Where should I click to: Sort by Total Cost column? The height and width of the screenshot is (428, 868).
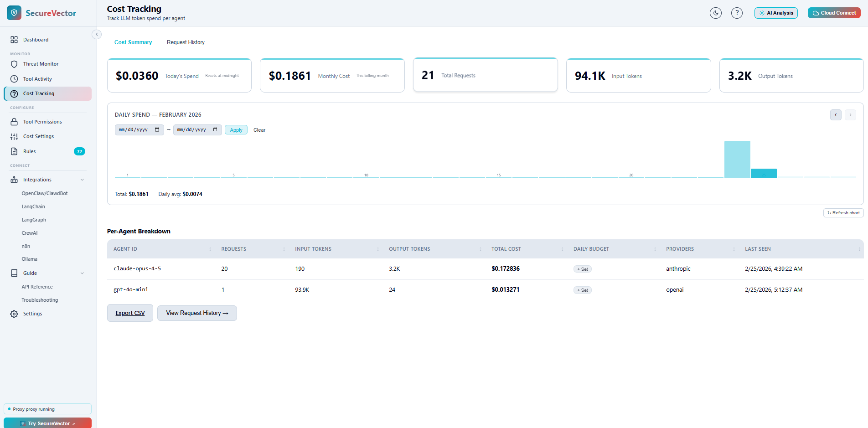527,249
